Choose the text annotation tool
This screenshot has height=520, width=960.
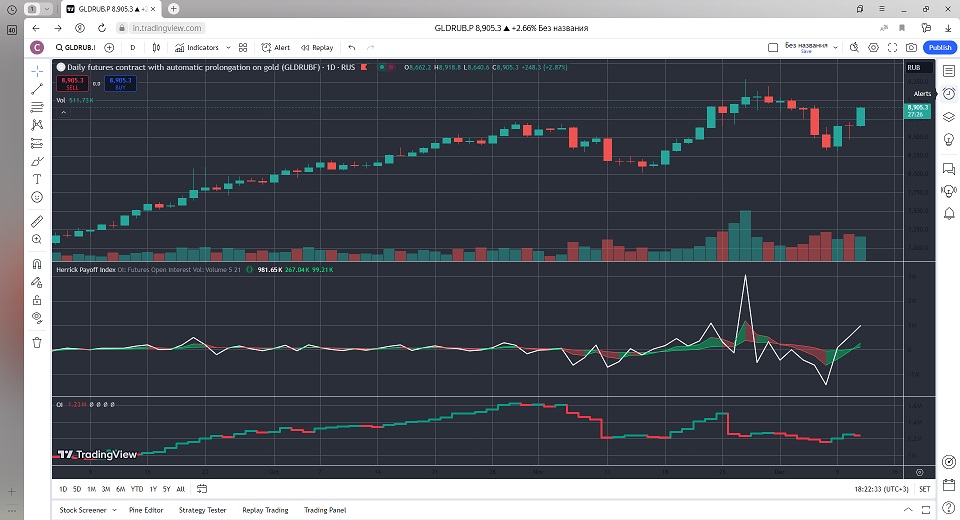pos(37,179)
